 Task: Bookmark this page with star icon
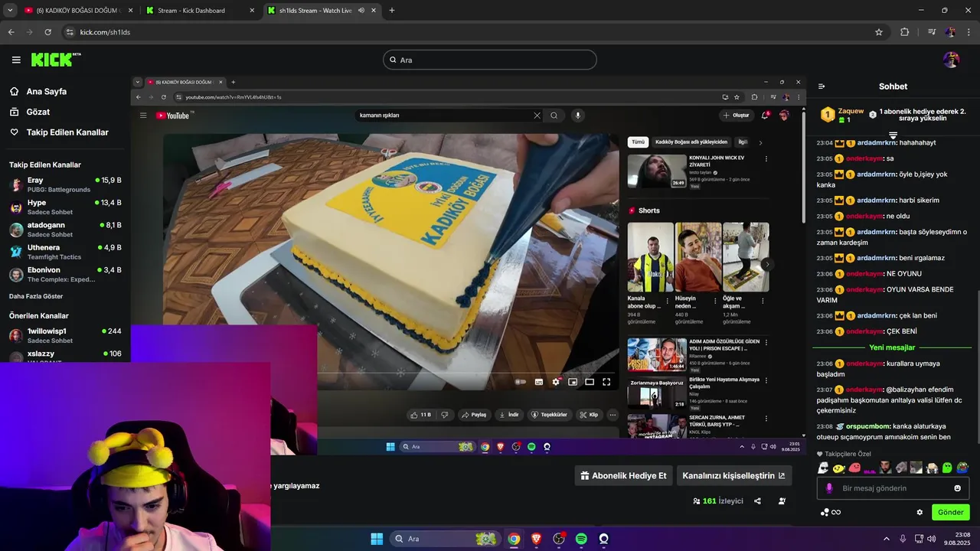coord(879,32)
